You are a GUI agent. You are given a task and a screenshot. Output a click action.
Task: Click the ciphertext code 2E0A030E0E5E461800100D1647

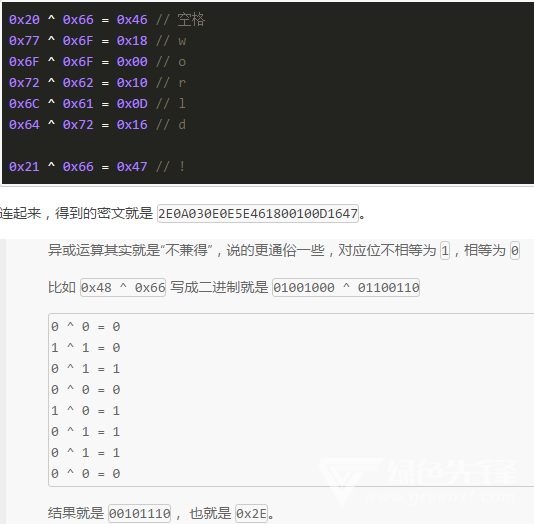coord(258,213)
